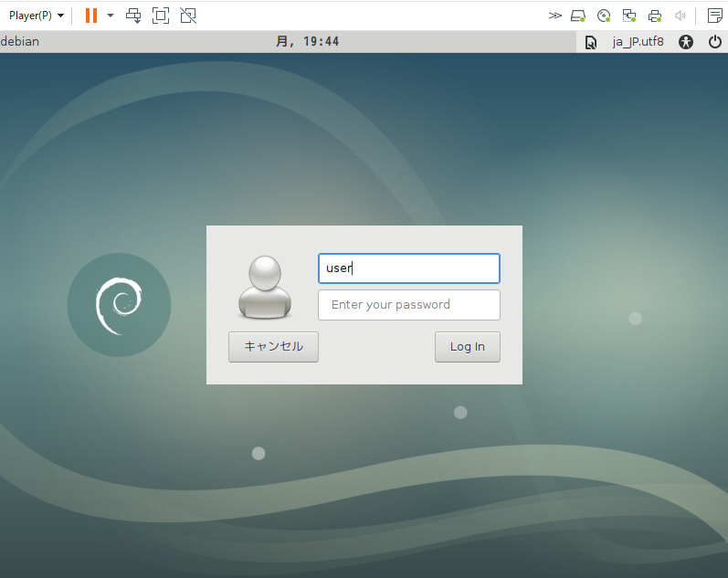Screen dimensions: 728x578
Task: Open the power menu icon
Action: [715, 42]
